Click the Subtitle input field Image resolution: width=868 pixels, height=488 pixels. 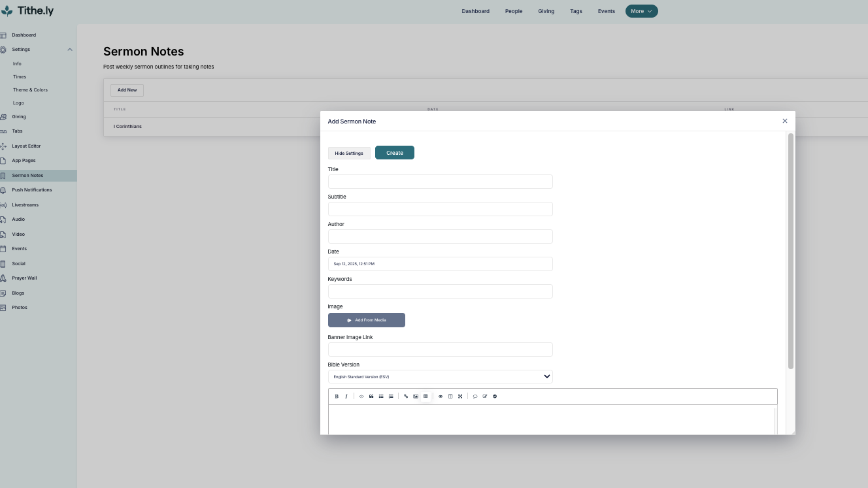point(440,209)
